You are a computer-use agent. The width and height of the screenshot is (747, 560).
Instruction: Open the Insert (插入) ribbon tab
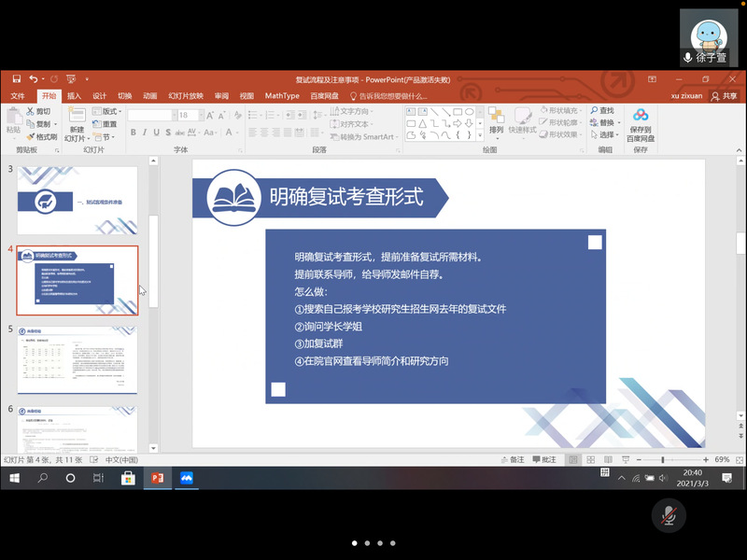tap(74, 95)
